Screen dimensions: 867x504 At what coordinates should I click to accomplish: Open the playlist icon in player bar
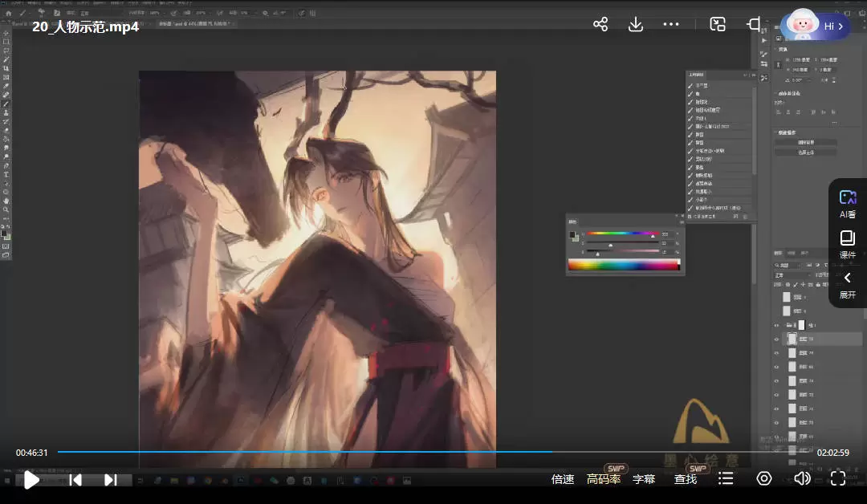tap(726, 478)
